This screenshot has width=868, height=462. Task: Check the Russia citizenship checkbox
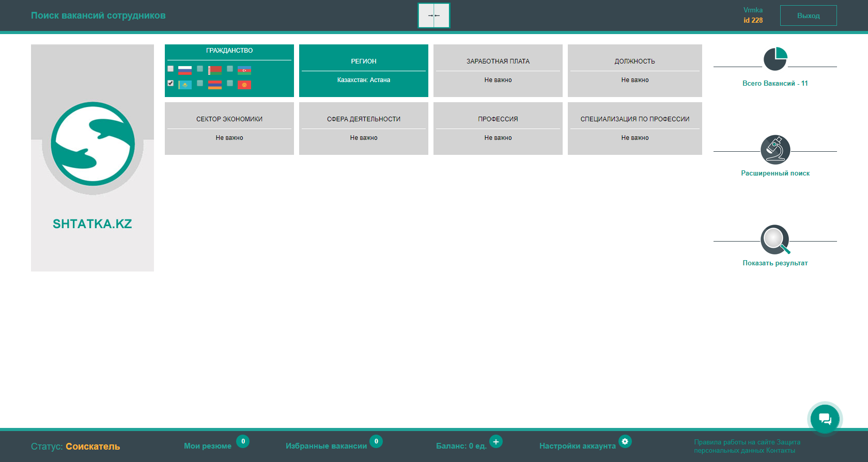click(171, 69)
